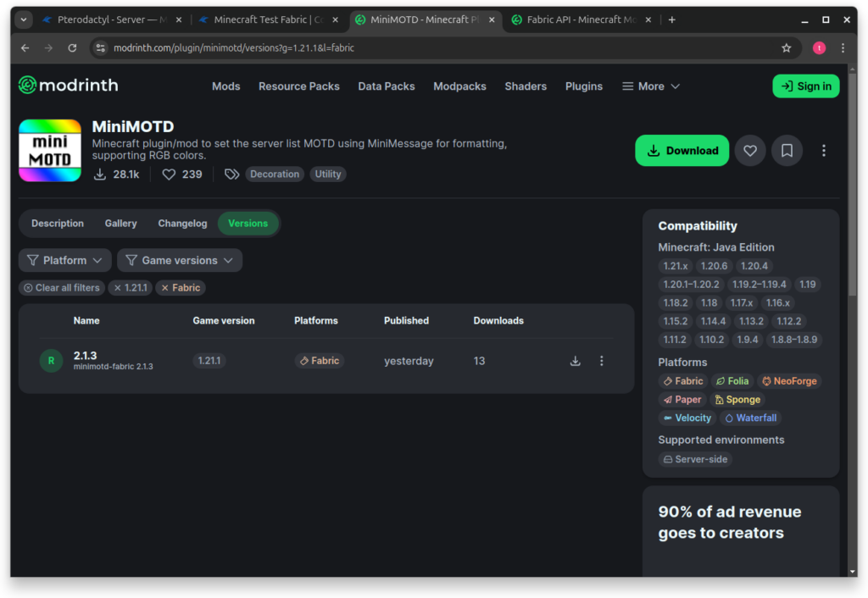
Task: Click browser forward arrow
Action: point(48,48)
